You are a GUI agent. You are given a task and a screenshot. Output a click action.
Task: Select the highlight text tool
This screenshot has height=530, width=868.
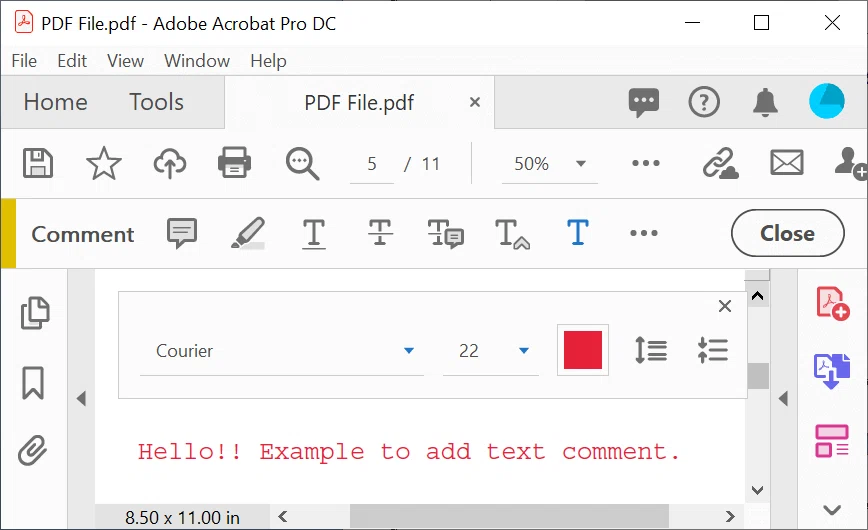[247, 233]
